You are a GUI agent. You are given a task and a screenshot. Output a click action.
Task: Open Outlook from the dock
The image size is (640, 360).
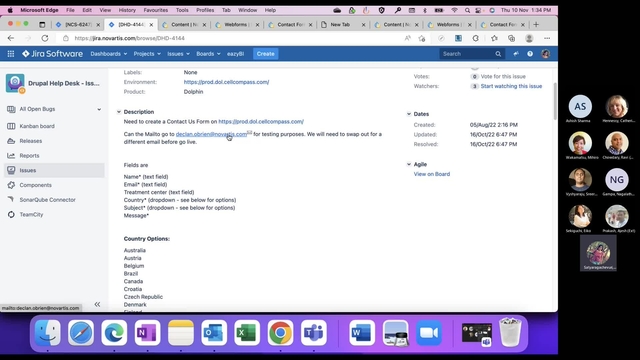(x=214, y=333)
